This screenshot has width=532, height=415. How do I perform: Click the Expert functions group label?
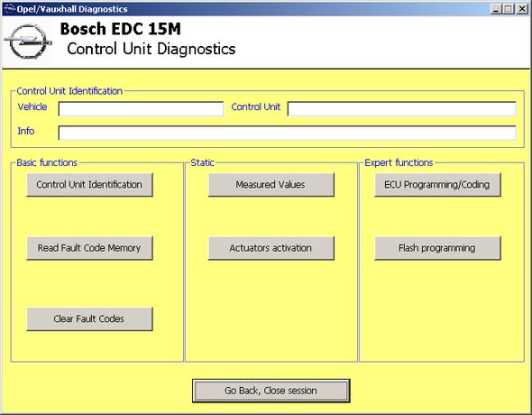[x=399, y=163]
